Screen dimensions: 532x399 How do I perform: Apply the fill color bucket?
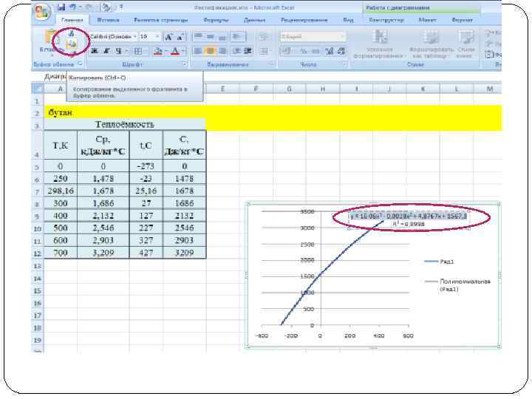coord(158,51)
